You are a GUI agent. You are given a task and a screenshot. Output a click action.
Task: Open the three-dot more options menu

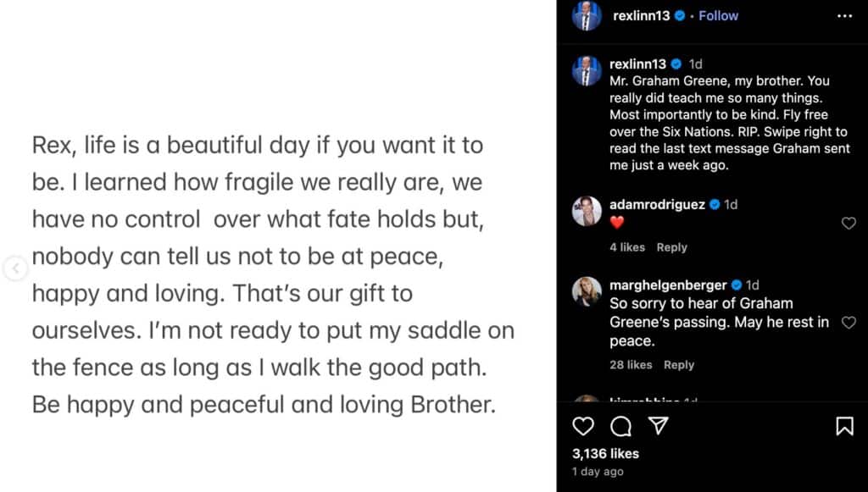pyautogui.click(x=844, y=16)
